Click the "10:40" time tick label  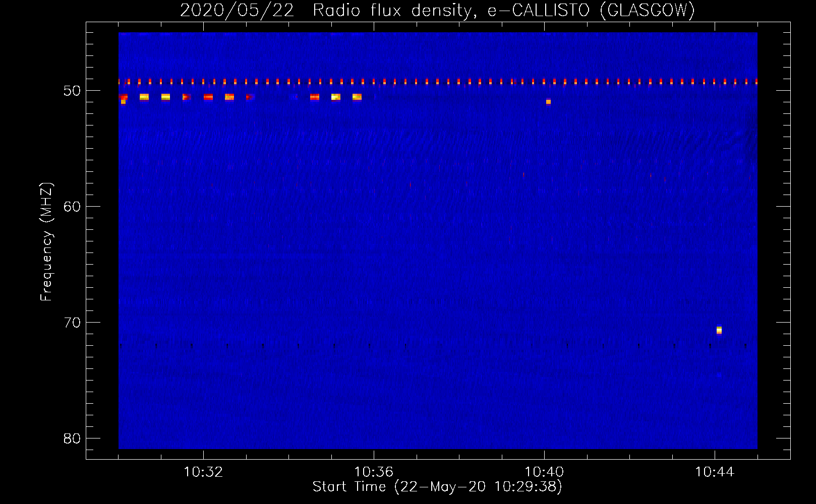pos(544,472)
